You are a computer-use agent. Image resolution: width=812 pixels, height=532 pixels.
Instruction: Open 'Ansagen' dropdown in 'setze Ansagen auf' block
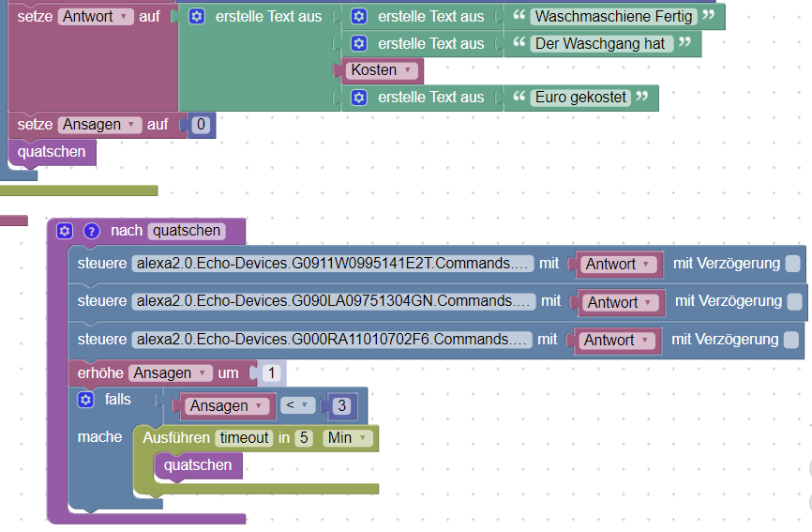pos(100,125)
